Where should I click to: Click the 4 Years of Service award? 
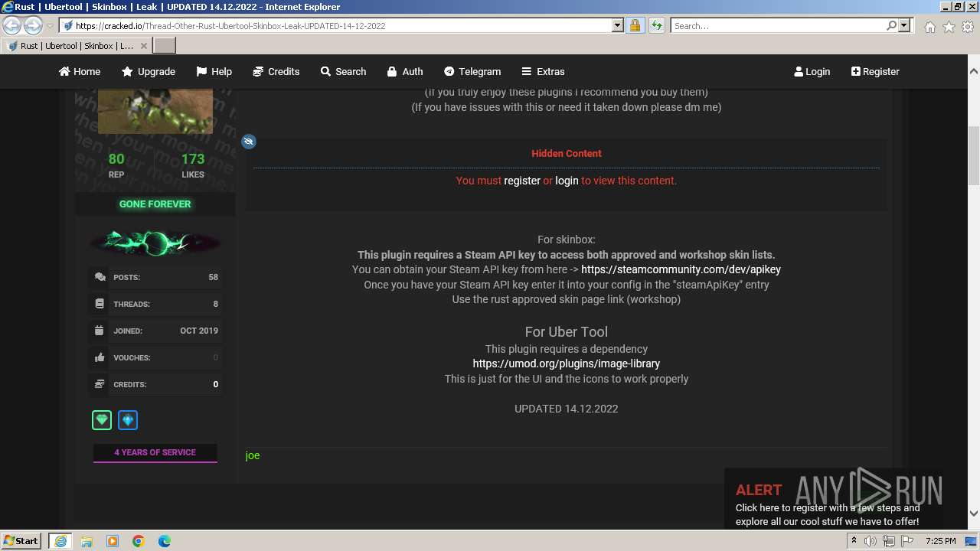tap(155, 452)
